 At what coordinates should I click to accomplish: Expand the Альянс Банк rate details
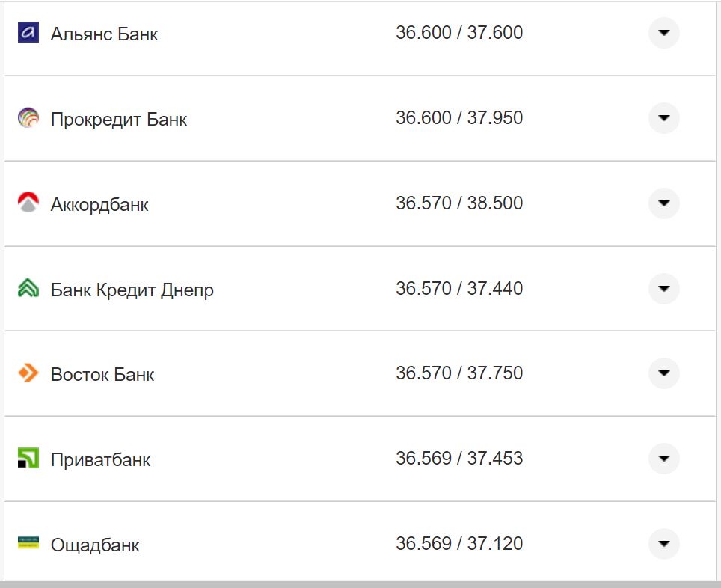pos(663,33)
